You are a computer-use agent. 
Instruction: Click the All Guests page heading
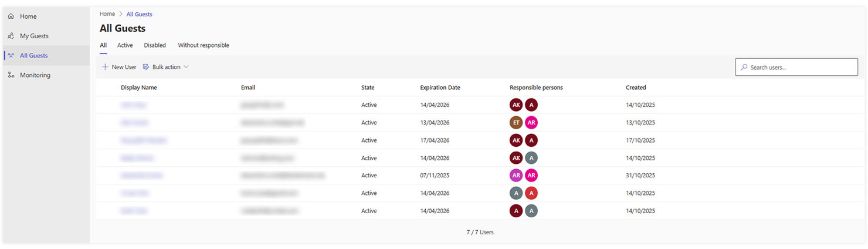tap(123, 28)
